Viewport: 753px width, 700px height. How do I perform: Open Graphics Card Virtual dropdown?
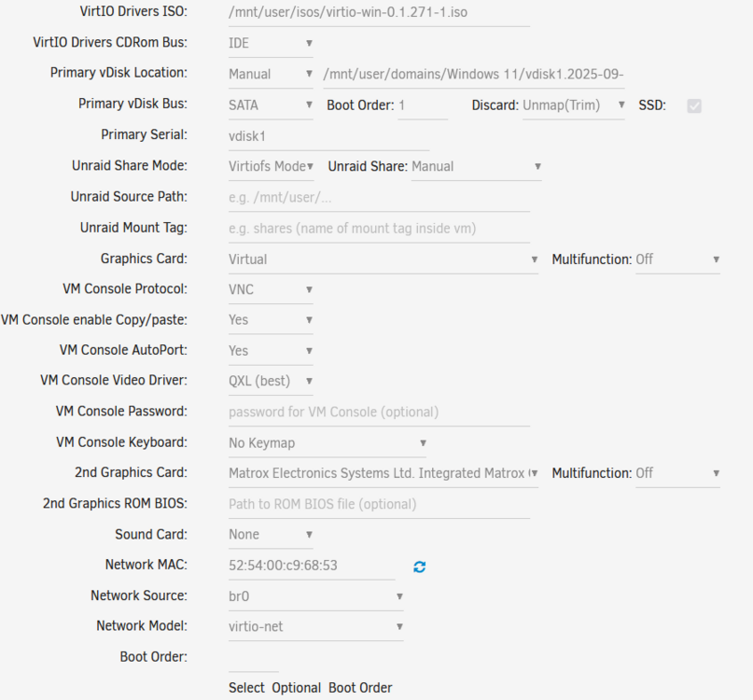(383, 259)
